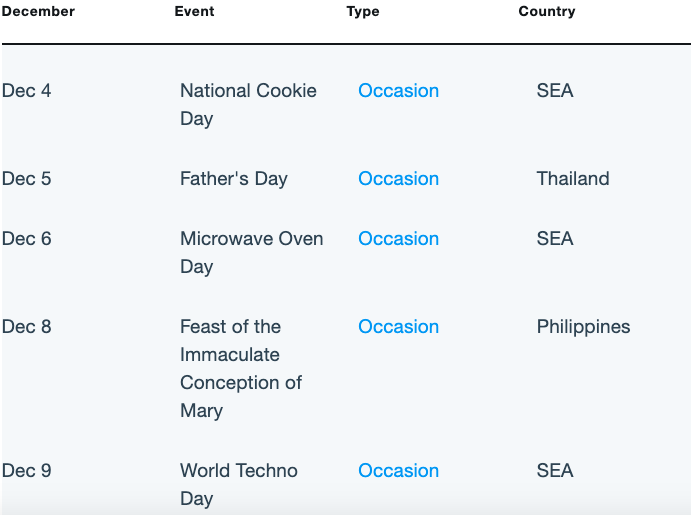
Task: Open the Occasion link for National Cookie Day
Action: [x=398, y=91]
